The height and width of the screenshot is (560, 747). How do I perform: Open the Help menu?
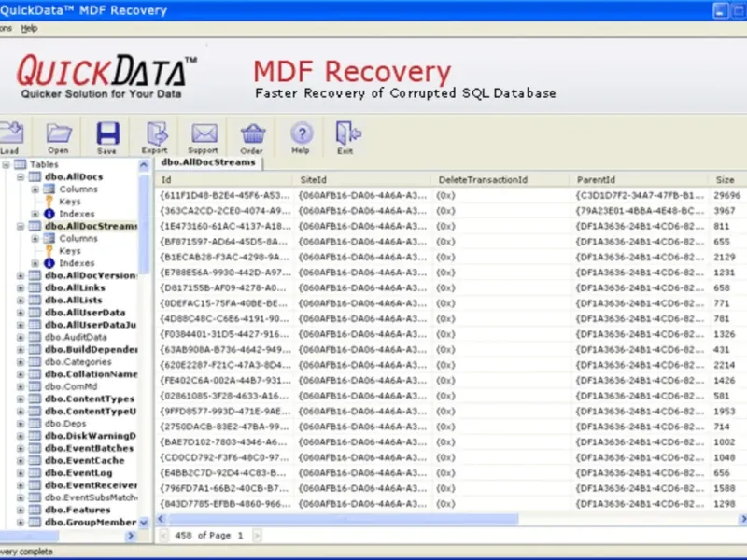pos(29,29)
